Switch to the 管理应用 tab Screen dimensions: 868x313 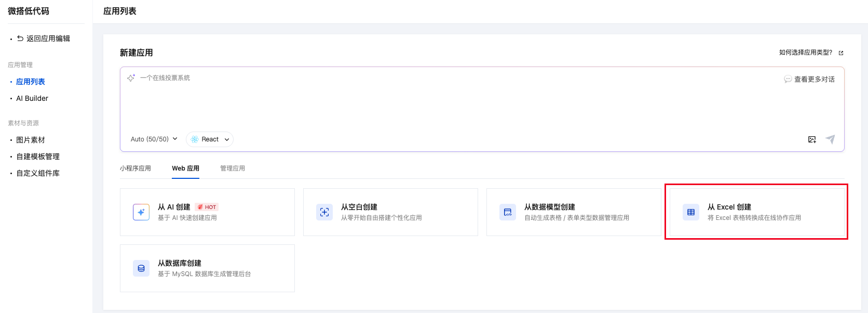pyautogui.click(x=233, y=168)
